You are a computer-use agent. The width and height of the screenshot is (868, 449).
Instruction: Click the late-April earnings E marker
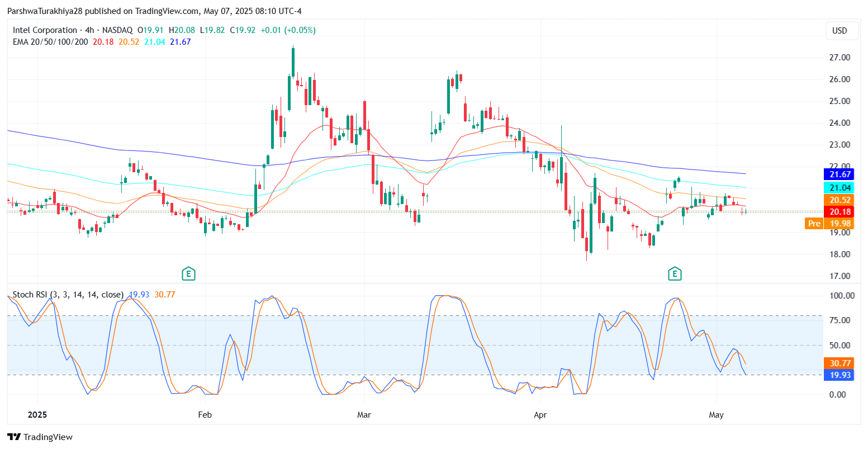[675, 273]
